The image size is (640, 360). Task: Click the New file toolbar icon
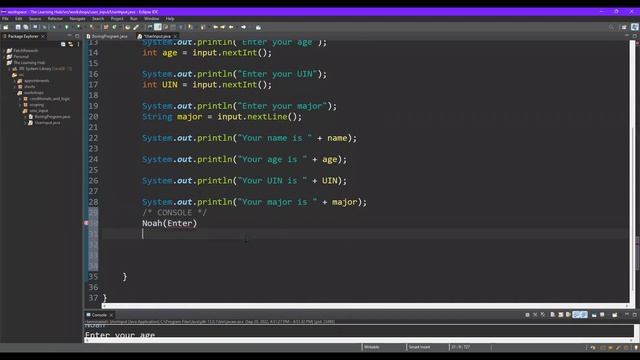(6, 27)
